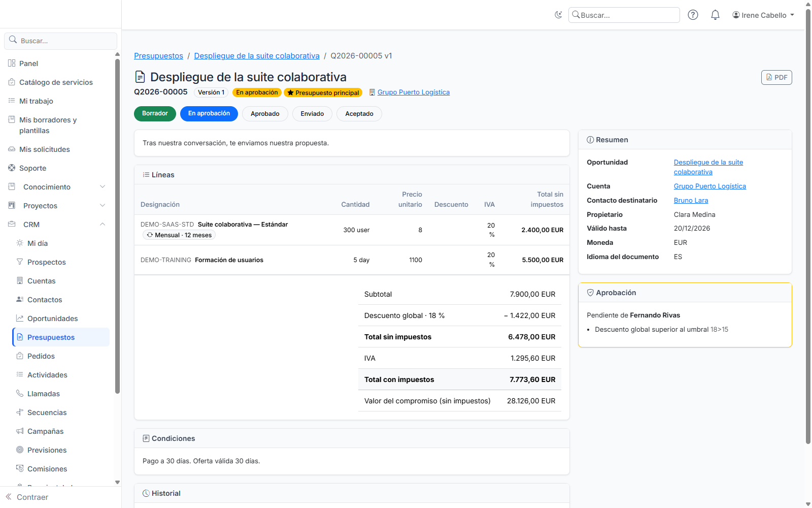The width and height of the screenshot is (812, 508).
Task: Collapse the CRM sidebar section
Action: click(57, 225)
